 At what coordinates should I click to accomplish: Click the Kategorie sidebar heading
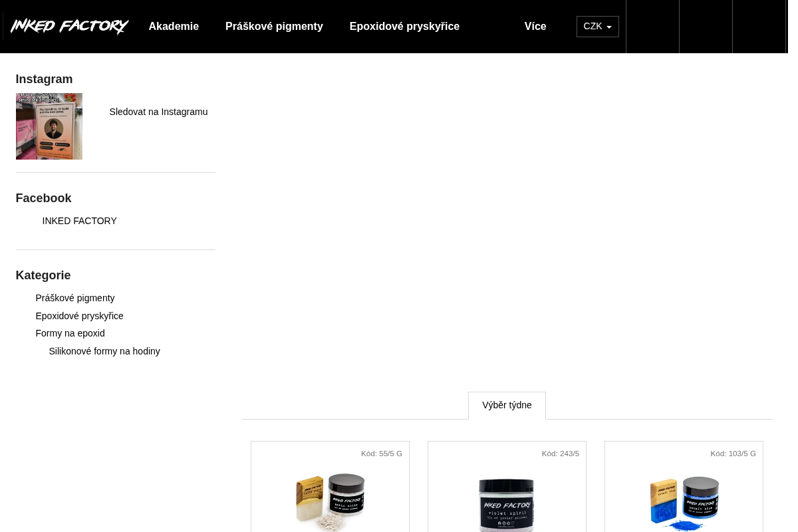pos(43,275)
